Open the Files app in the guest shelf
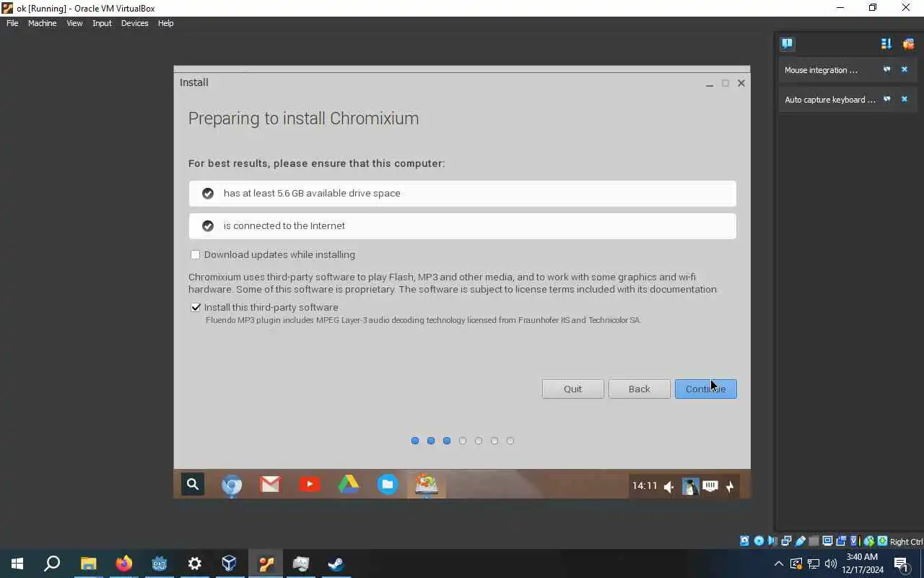The width and height of the screenshot is (924, 578). pos(388,485)
